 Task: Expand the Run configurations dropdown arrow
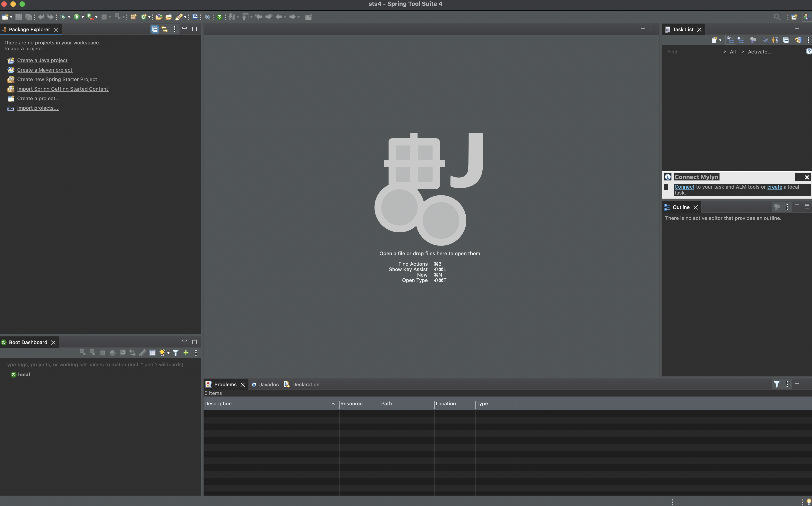83,17
